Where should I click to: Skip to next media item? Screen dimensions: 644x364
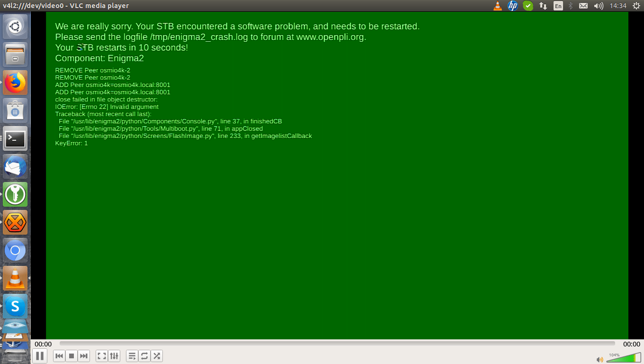[x=84, y=356]
